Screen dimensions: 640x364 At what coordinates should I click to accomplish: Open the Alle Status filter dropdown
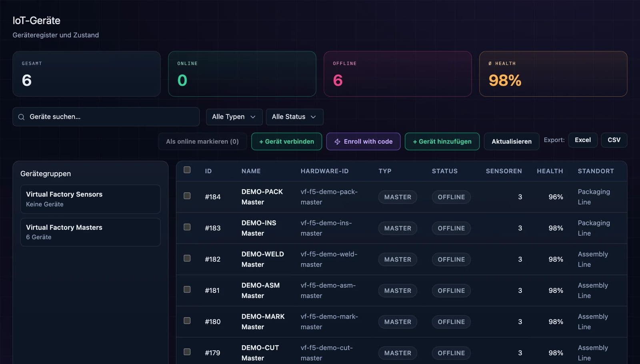(x=294, y=117)
